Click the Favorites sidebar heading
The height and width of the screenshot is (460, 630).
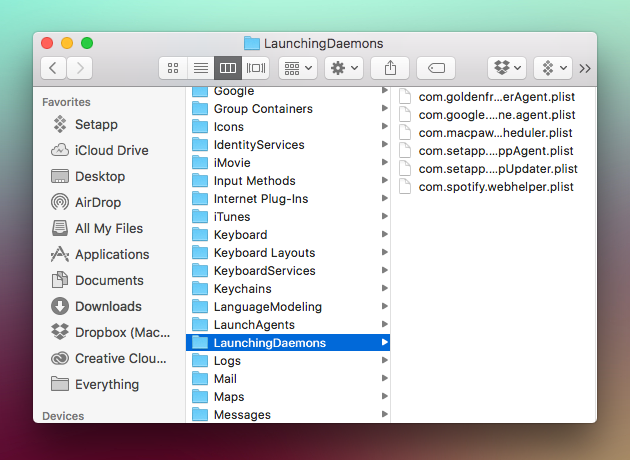pyautogui.click(x=66, y=102)
